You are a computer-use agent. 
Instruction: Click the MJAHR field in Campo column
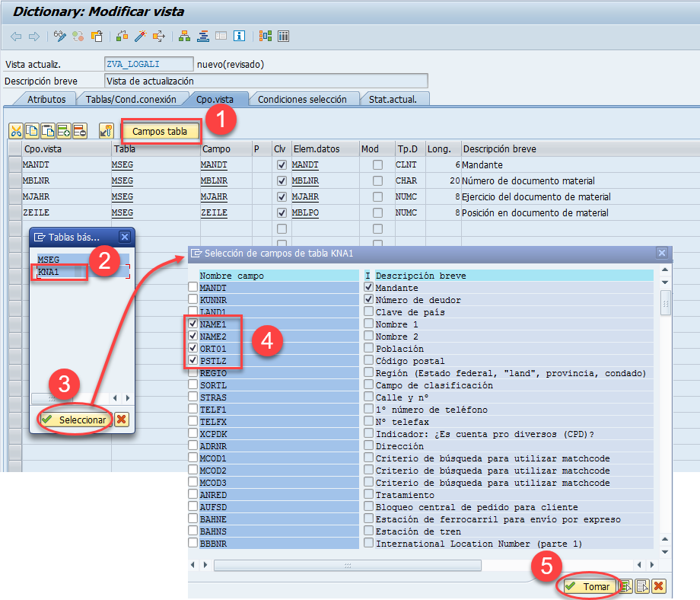pyautogui.click(x=214, y=196)
